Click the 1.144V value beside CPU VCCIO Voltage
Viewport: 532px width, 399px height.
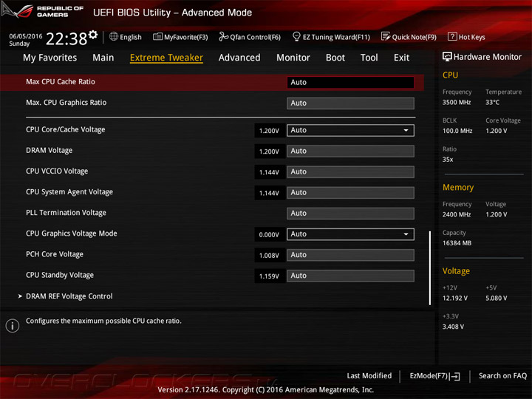[269, 172]
